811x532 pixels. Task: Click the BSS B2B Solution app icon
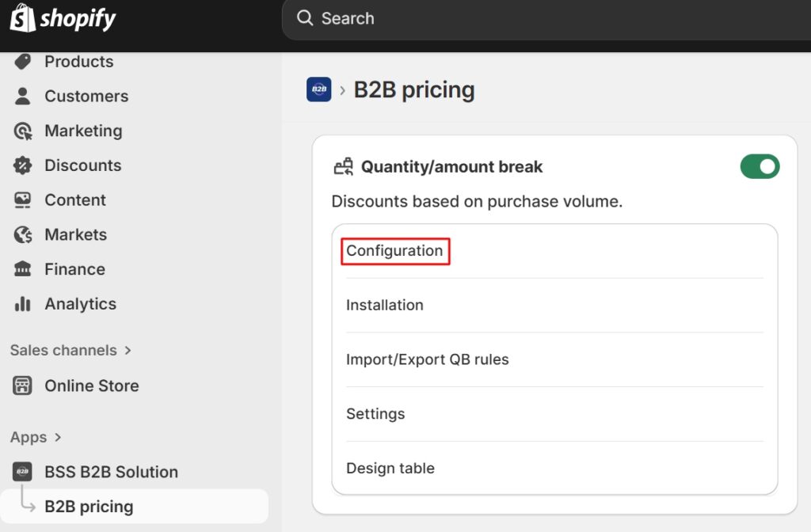tap(22, 472)
